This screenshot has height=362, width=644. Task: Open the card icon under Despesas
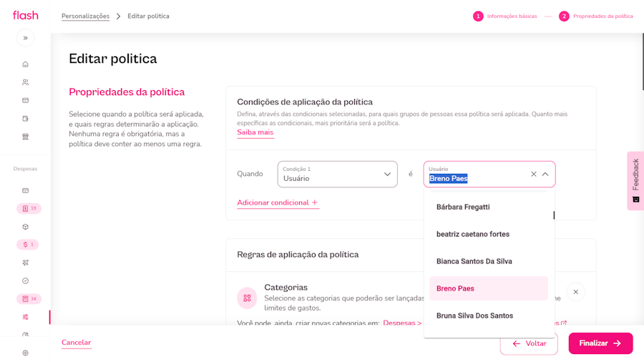point(26,190)
